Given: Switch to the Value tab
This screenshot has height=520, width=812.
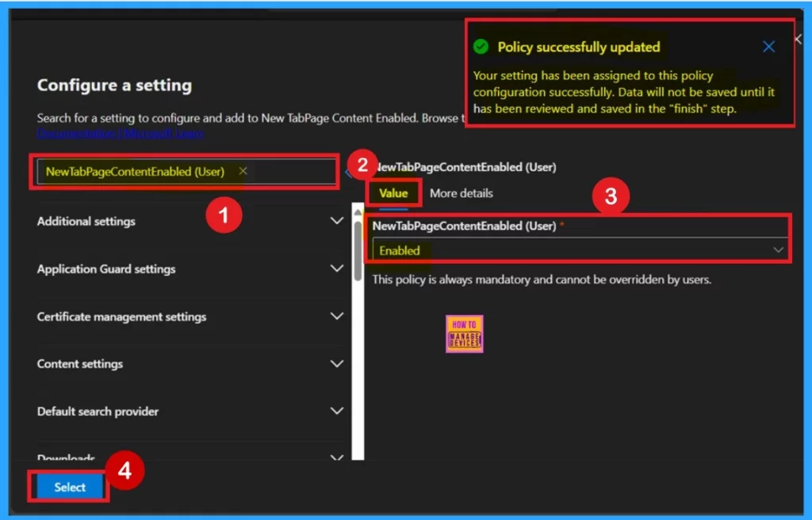Looking at the screenshot, I should [x=393, y=193].
